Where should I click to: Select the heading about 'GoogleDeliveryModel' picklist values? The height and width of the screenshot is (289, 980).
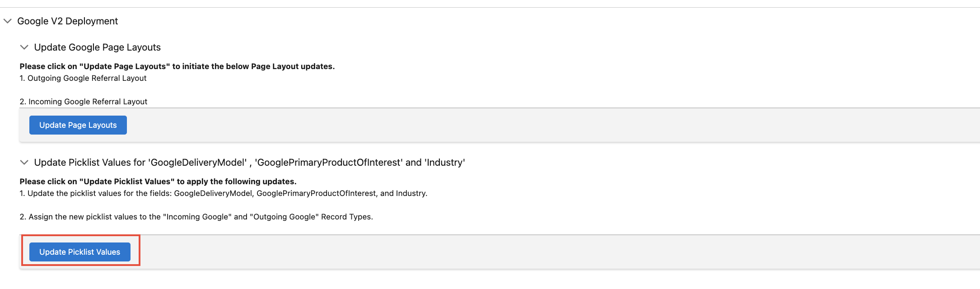[x=250, y=163]
